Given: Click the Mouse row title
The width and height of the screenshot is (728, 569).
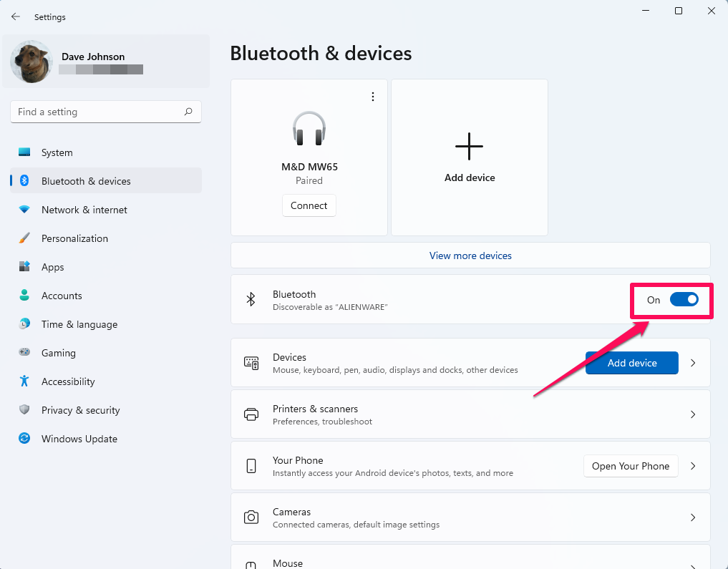Looking at the screenshot, I should tap(288, 563).
